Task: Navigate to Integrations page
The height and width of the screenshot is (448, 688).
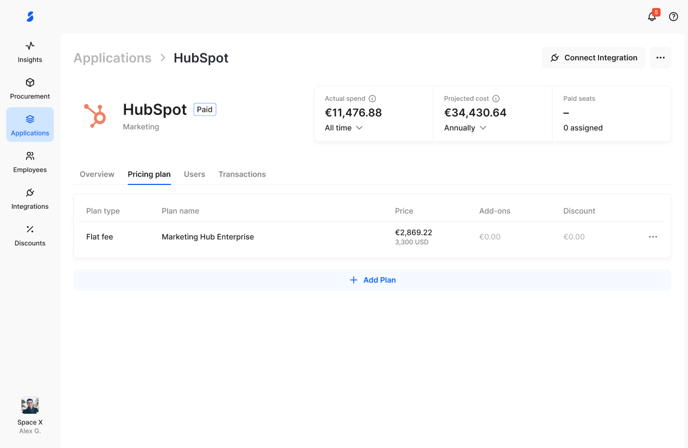Action: click(x=30, y=199)
